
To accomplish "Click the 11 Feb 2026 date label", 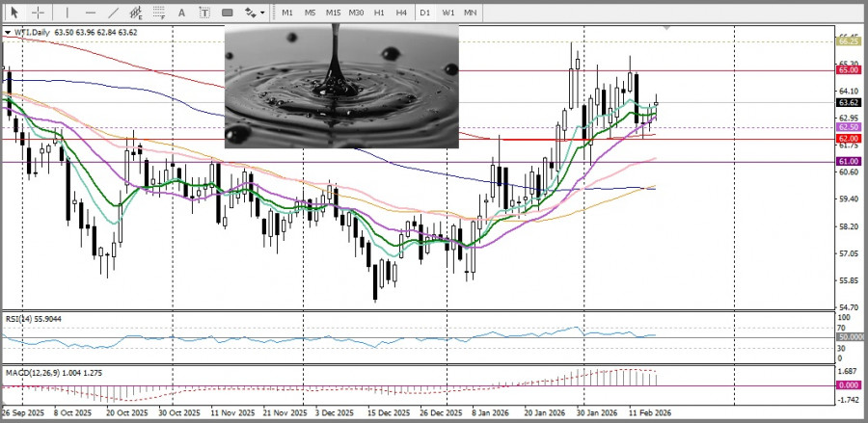I will 649,413.
